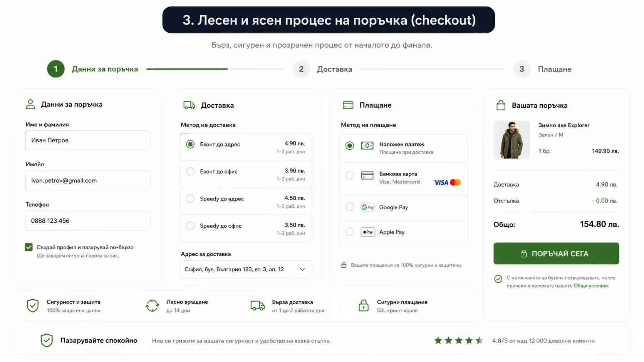The image size is (644, 362).
Task: Click the truck icon for Бърза доставка
Action: pos(257,305)
